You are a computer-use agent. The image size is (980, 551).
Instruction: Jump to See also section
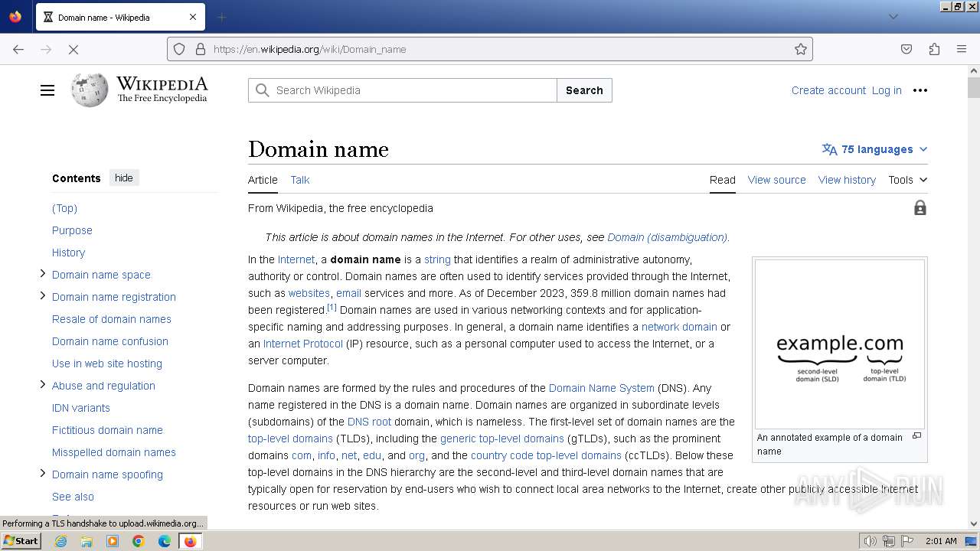73,497
